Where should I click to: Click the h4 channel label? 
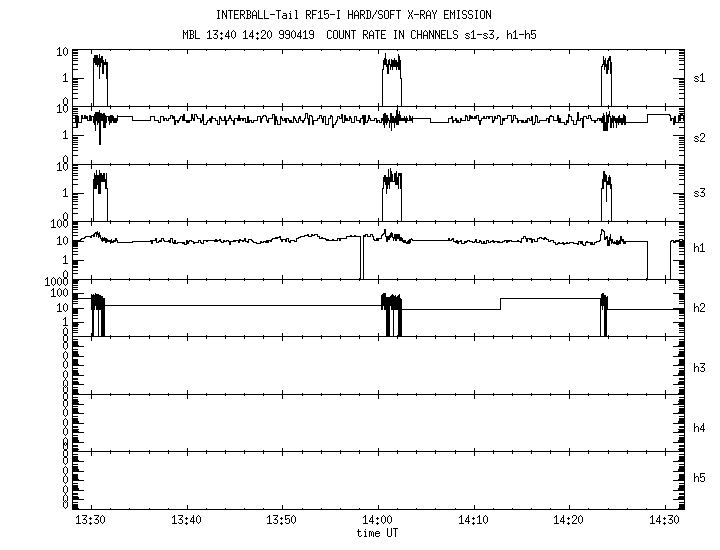[700, 427]
